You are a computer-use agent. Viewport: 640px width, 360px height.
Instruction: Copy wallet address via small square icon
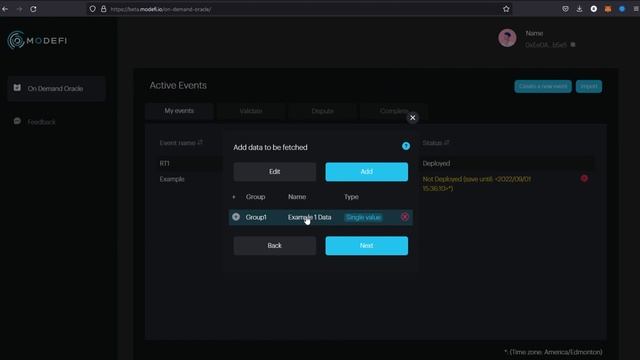tap(573, 44)
